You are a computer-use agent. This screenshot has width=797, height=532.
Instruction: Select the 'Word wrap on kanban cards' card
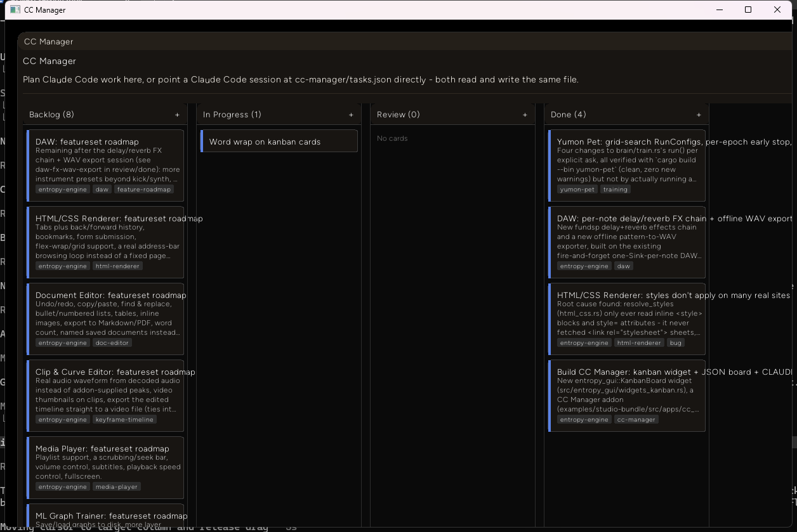click(279, 141)
